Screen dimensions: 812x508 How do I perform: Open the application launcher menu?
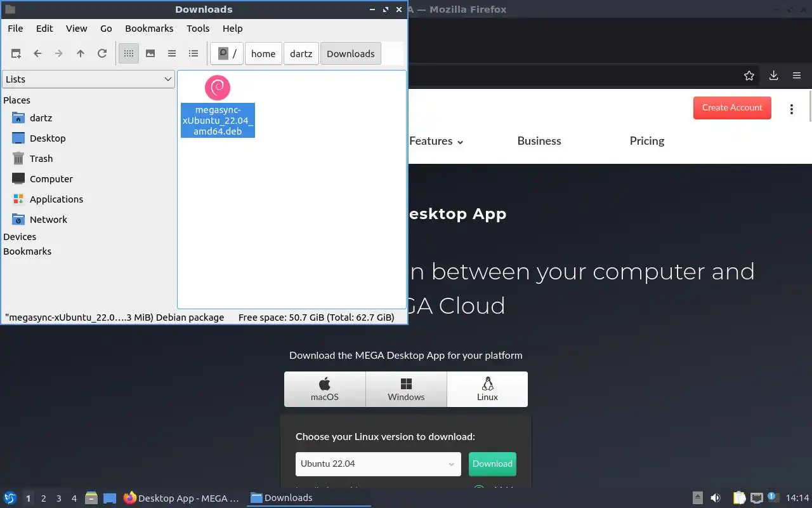coord(10,498)
